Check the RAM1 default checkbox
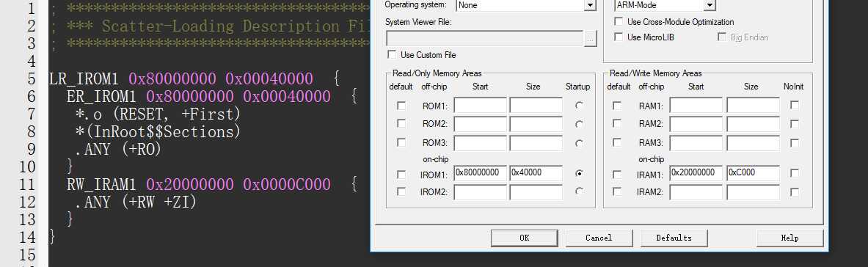Viewport: 868px width, 267px height. coord(617,105)
